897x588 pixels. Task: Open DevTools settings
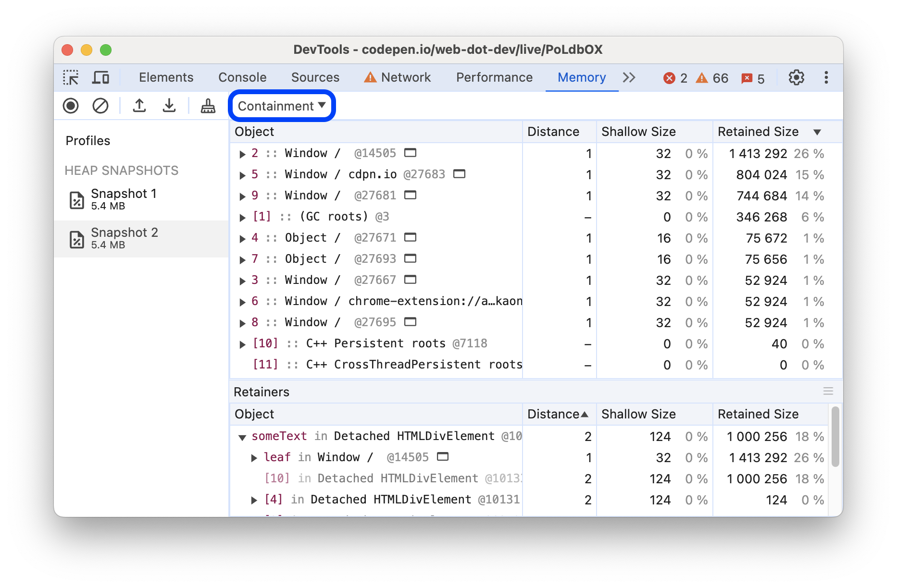pos(797,77)
